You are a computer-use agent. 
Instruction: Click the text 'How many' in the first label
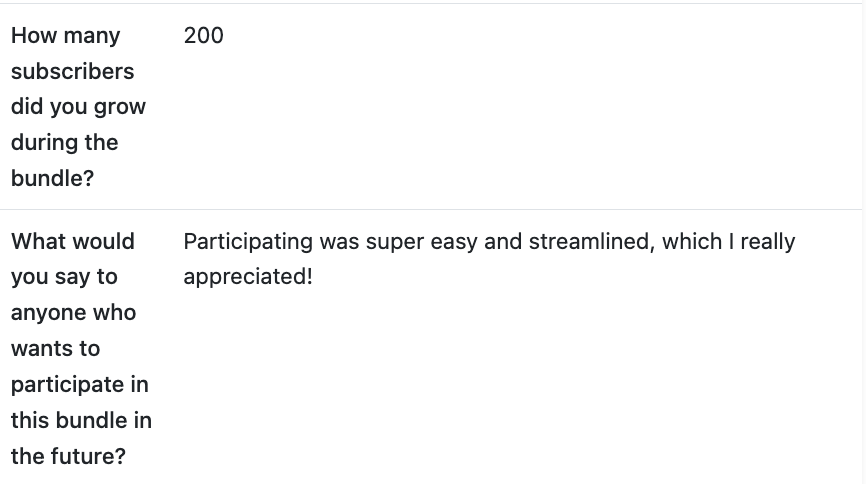pos(65,36)
